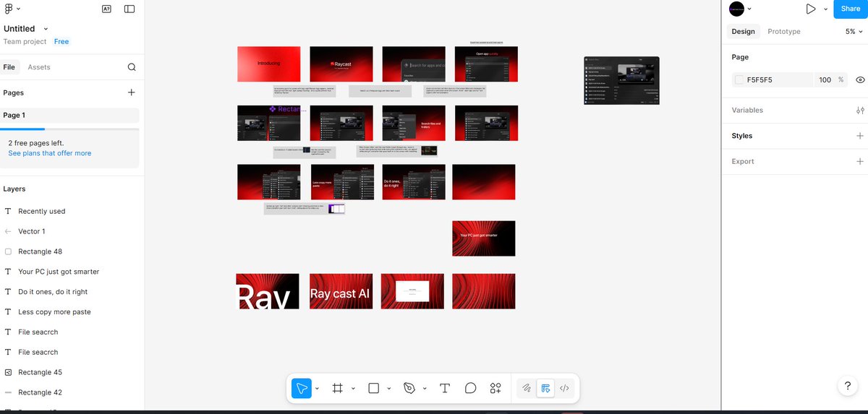868x414 pixels.
Task: Click page background color swatch
Action: [739, 80]
